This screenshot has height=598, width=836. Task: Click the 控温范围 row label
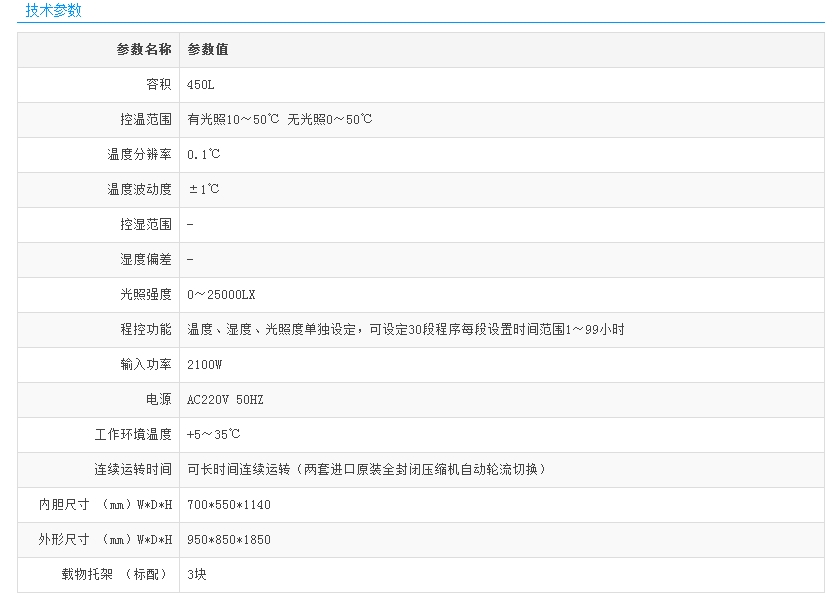(x=146, y=119)
